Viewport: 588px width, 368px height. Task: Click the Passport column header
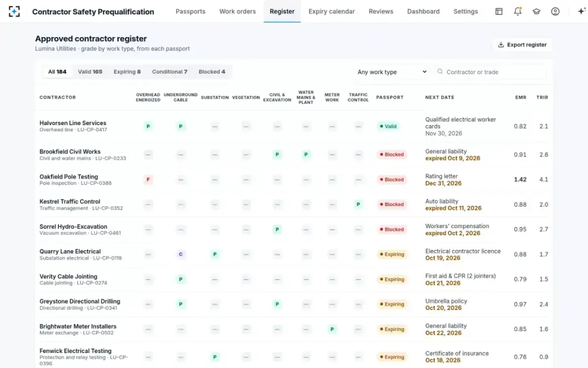(x=390, y=98)
